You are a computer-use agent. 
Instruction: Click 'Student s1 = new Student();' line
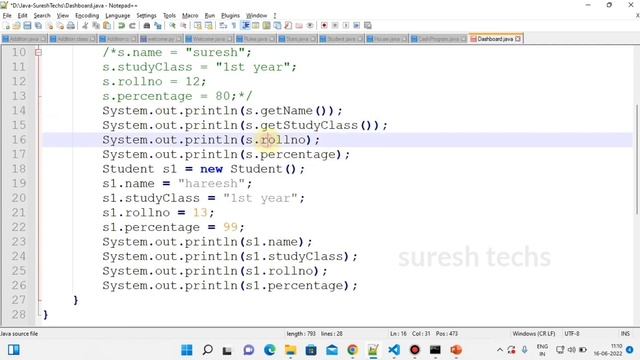click(203, 169)
